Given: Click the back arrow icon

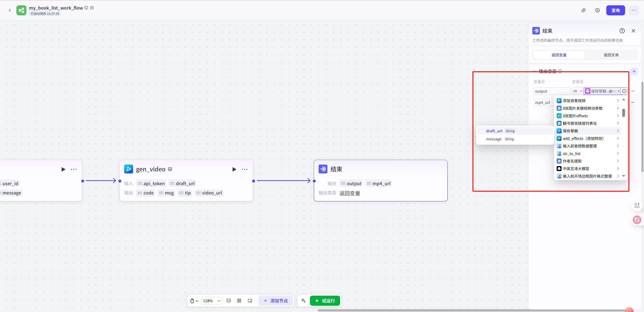Looking at the screenshot, I should (x=10, y=10).
